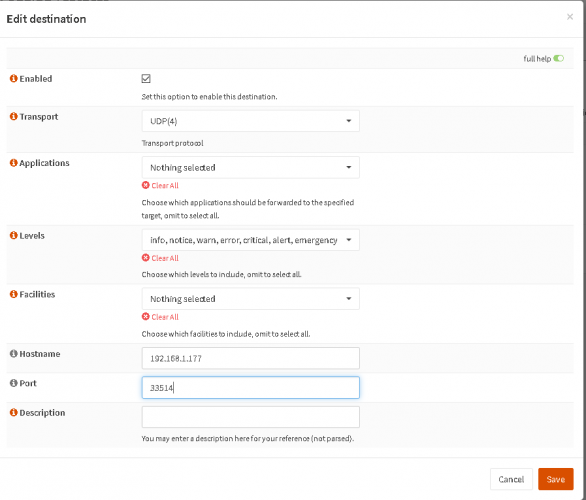Clear All under Facilities
The width and height of the screenshot is (586, 500).
pos(160,317)
